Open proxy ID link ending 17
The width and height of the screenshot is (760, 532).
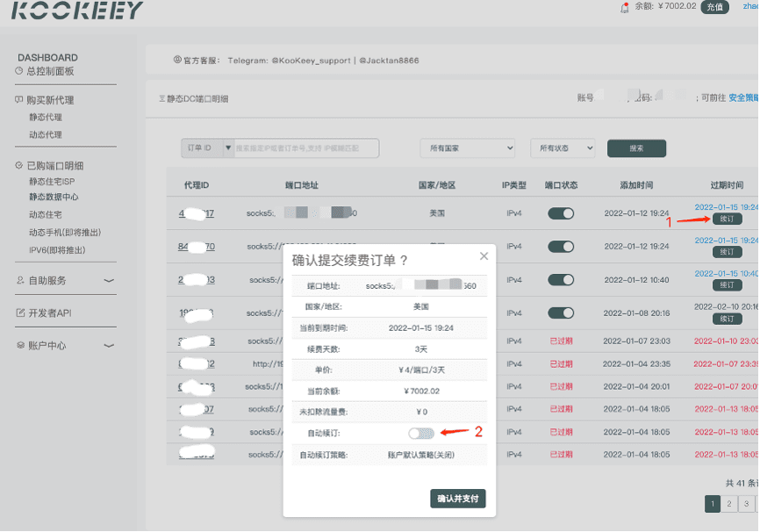[197, 213]
